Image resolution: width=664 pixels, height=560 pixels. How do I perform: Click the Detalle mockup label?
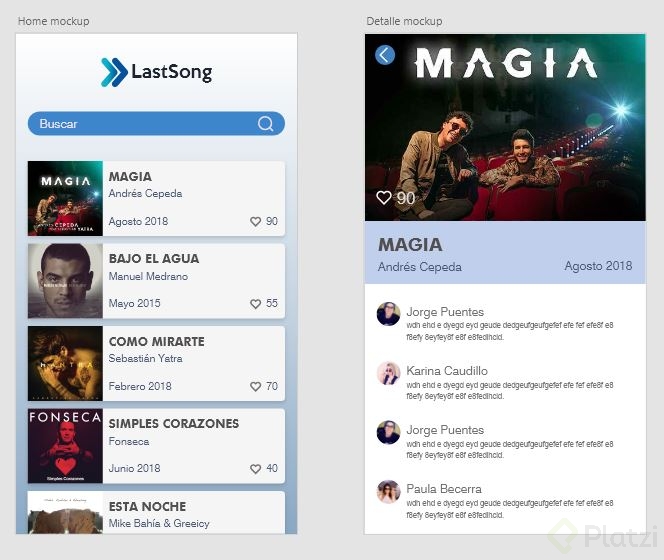[404, 21]
